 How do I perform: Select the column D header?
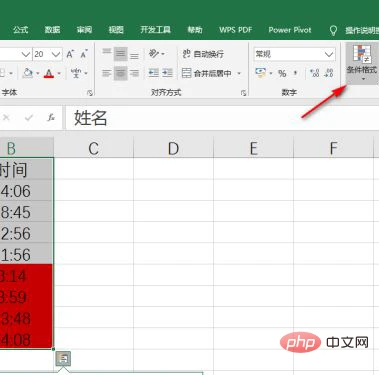click(x=173, y=148)
